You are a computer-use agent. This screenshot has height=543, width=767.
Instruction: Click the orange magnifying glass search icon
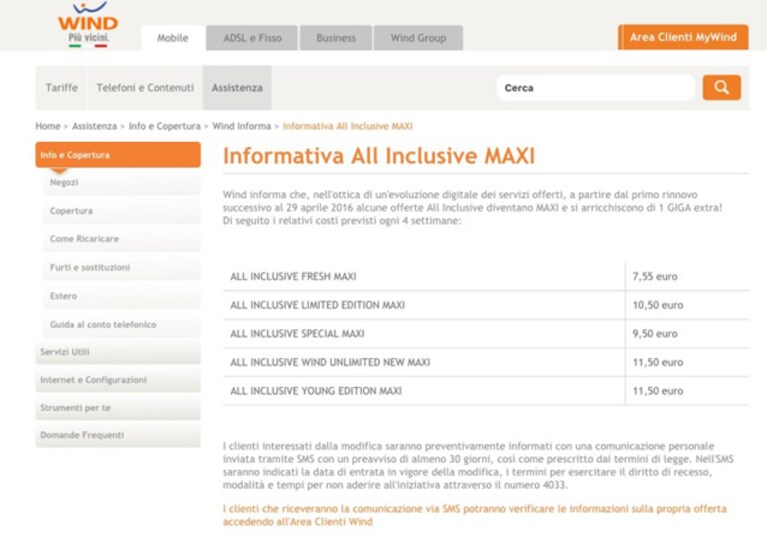tap(722, 88)
